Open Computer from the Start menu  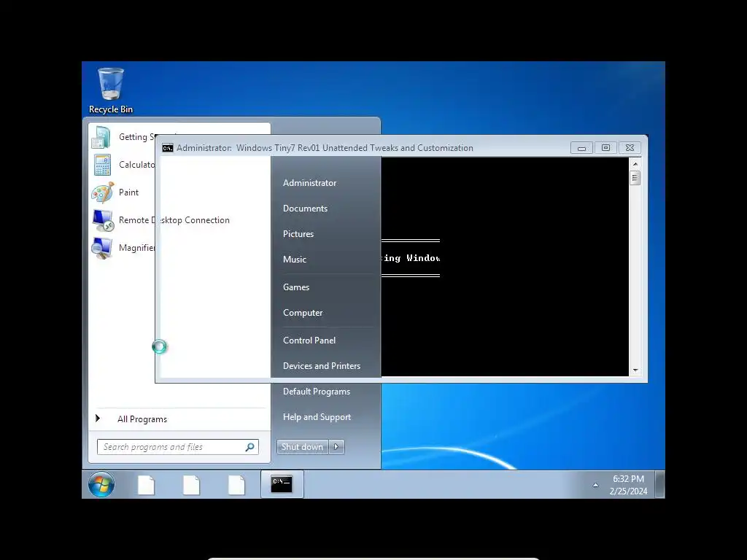(303, 313)
